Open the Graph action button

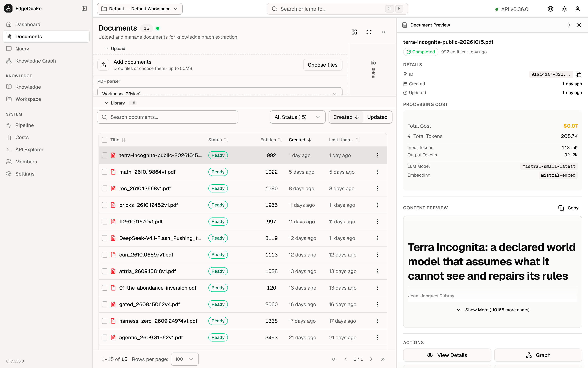(x=538, y=355)
